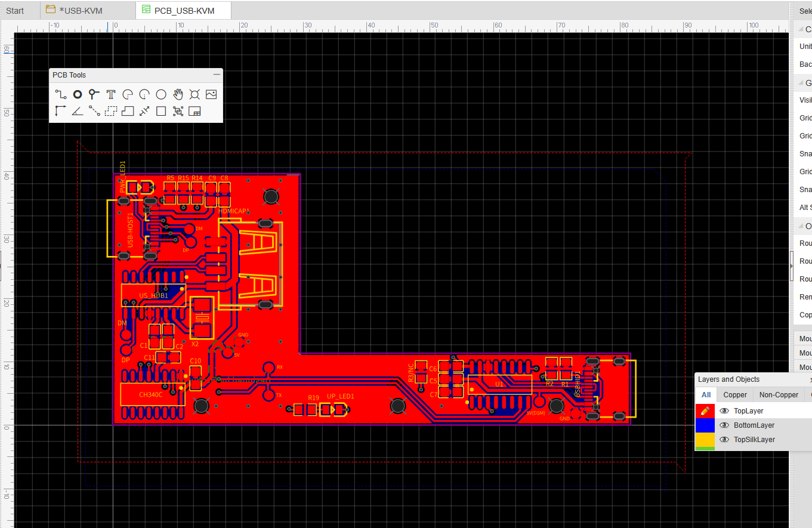Go to the Start tab
This screenshot has width=812, height=528.
click(x=16, y=10)
